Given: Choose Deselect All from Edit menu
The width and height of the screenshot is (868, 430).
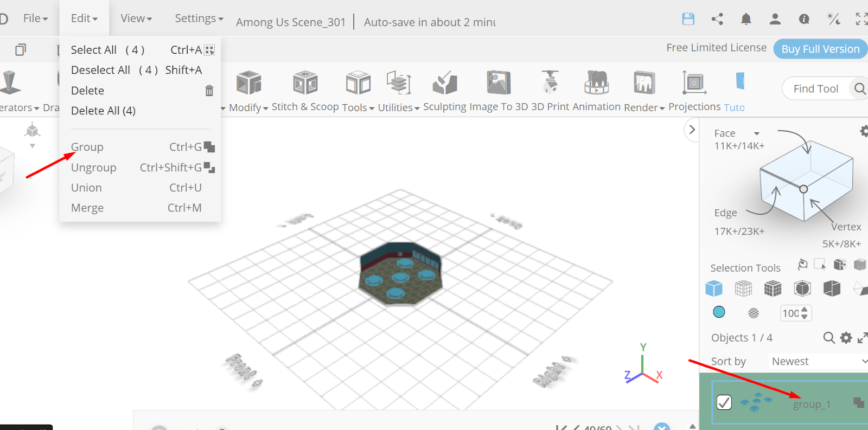Looking at the screenshot, I should click(x=140, y=70).
